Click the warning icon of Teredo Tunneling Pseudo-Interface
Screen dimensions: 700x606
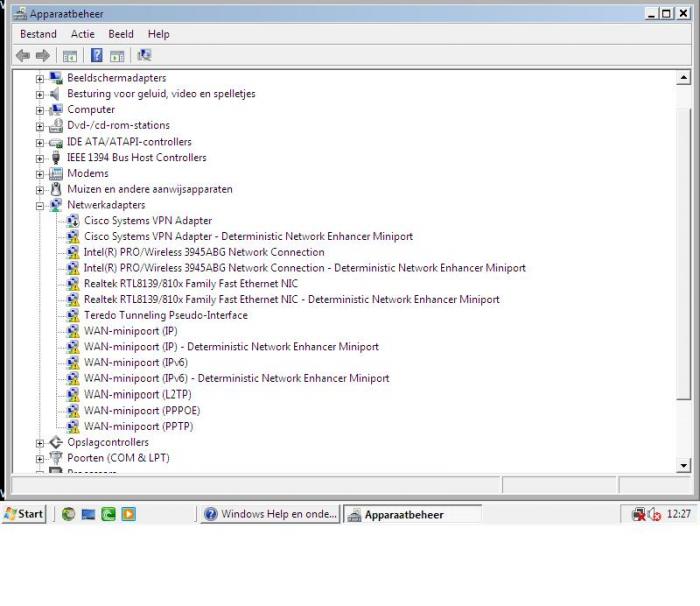tap(73, 315)
